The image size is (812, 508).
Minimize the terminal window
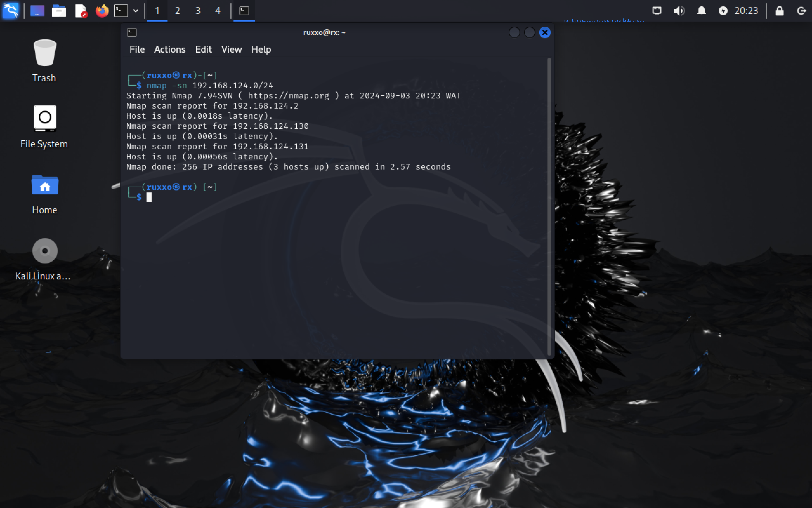(514, 33)
